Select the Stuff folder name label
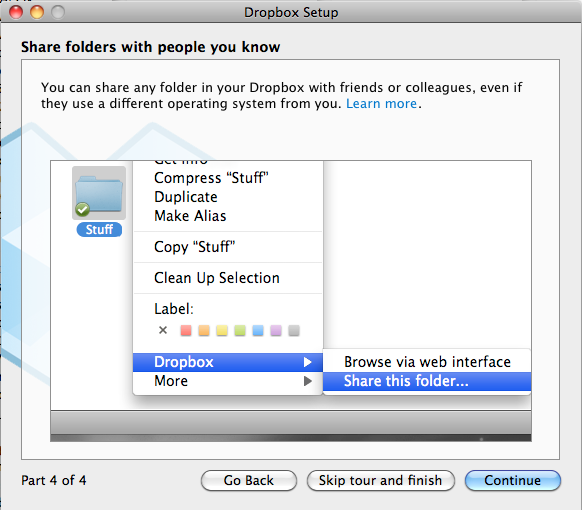This screenshot has width=582, height=510. pyautogui.click(x=99, y=229)
